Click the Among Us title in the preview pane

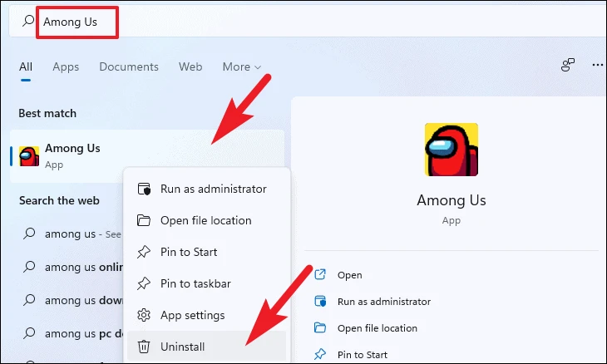click(x=452, y=200)
